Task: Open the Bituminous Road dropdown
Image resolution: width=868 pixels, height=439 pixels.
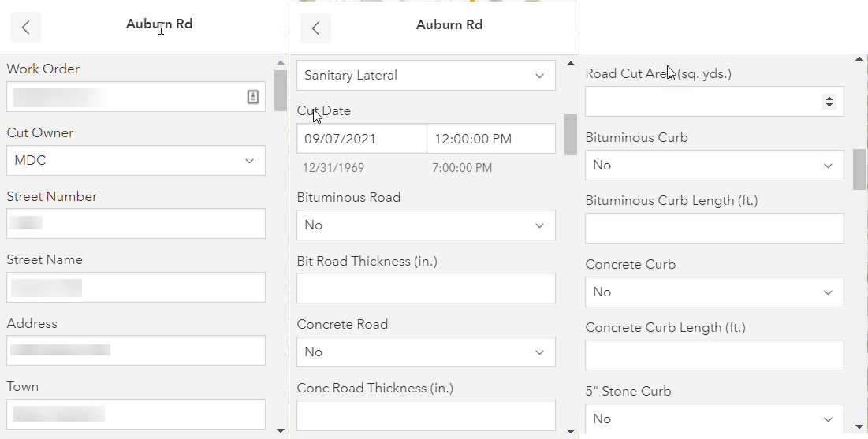Action: [426, 225]
